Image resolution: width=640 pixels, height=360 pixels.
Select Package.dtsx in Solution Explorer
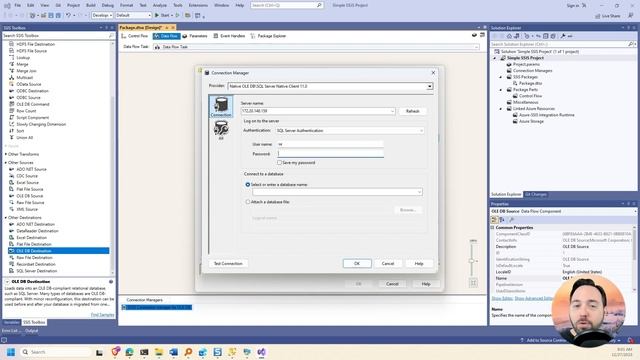point(530,83)
